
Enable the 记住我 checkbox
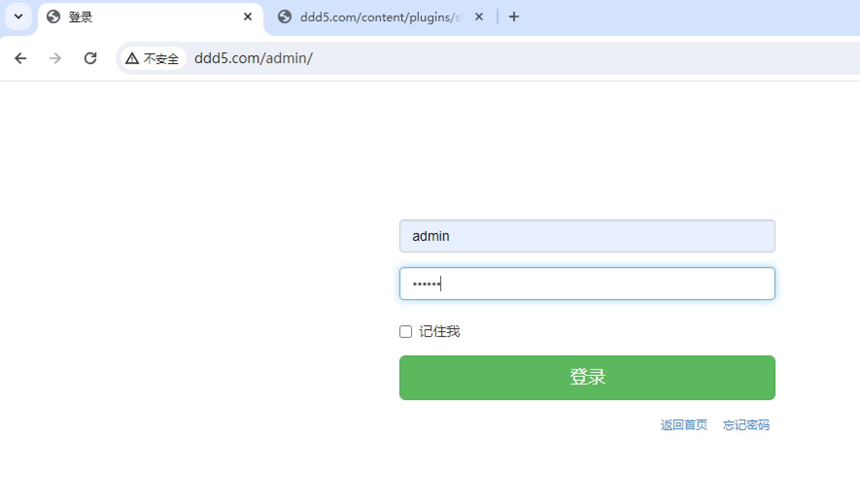(x=406, y=332)
